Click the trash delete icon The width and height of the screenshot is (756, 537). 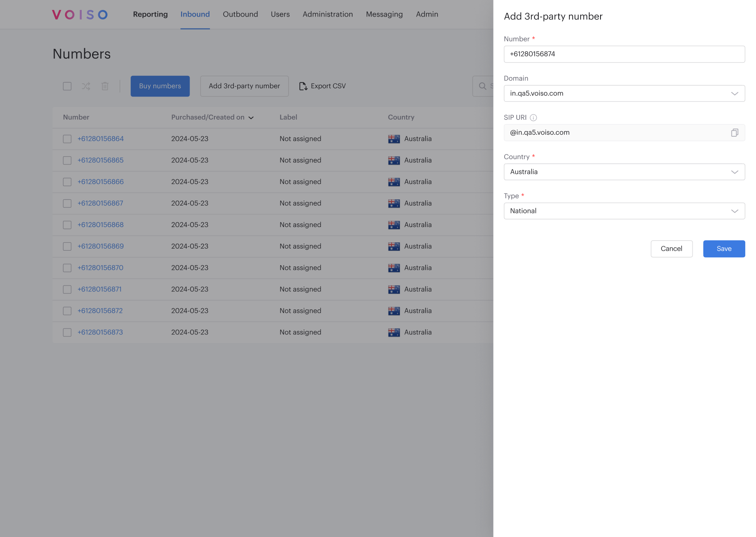click(105, 86)
